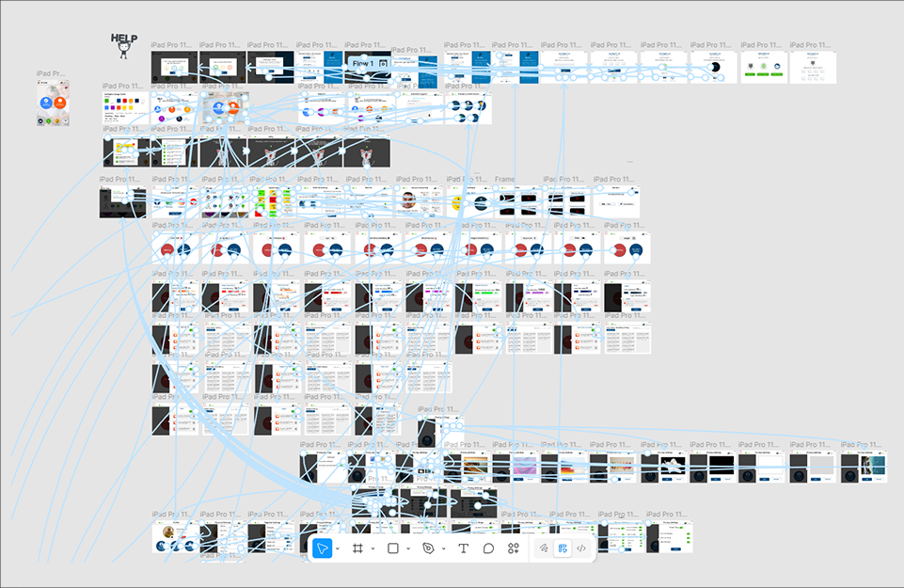
Task: Open the shape tools dropdown chevron
Action: 407,548
